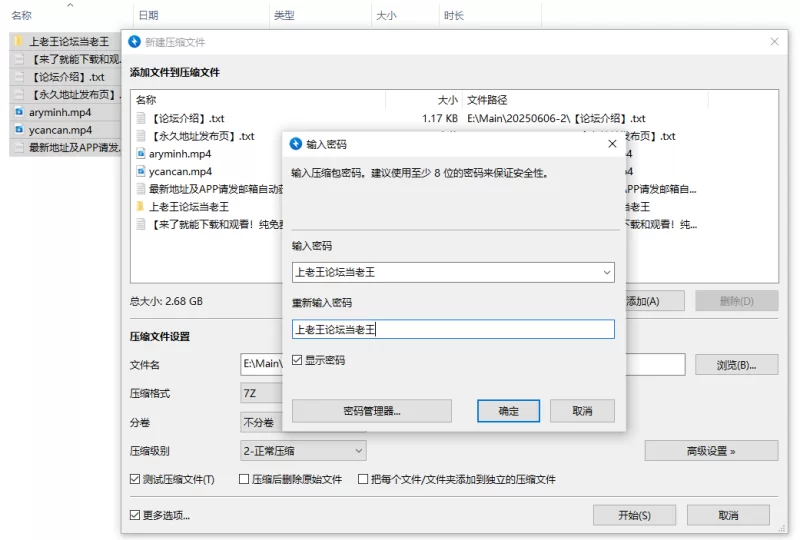Expand 高级设置 options
Viewport: 800px width, 540px height.
point(711,451)
